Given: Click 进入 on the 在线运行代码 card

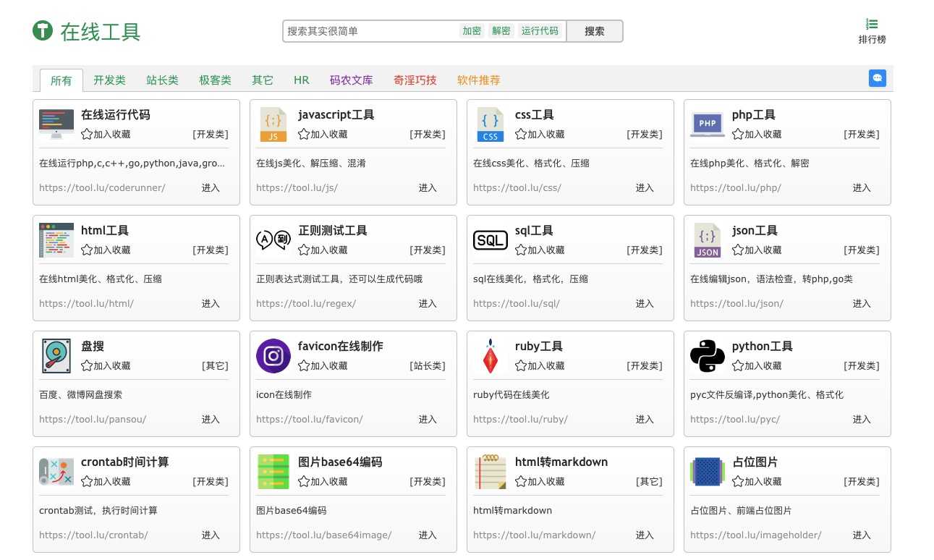Looking at the screenshot, I should 211,187.
